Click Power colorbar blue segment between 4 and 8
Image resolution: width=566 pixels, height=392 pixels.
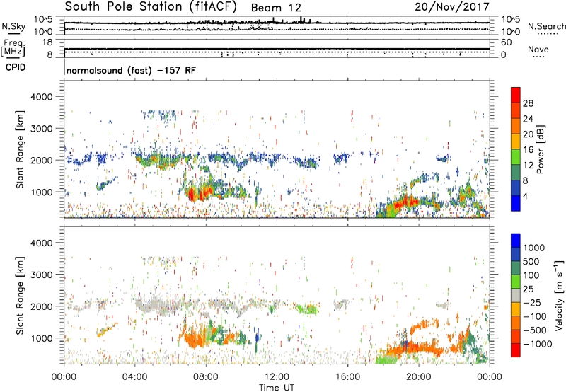(516, 188)
